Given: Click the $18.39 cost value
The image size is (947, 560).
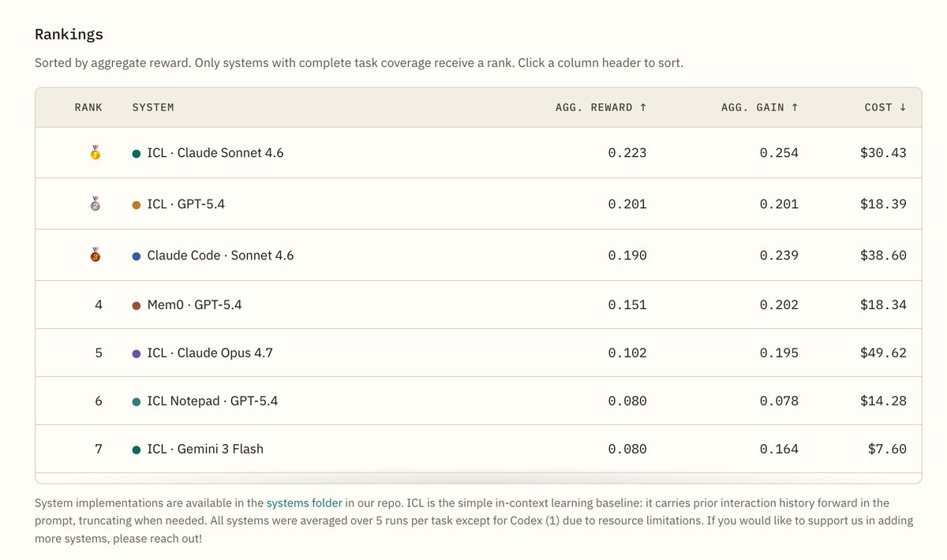Looking at the screenshot, I should pos(883,204).
